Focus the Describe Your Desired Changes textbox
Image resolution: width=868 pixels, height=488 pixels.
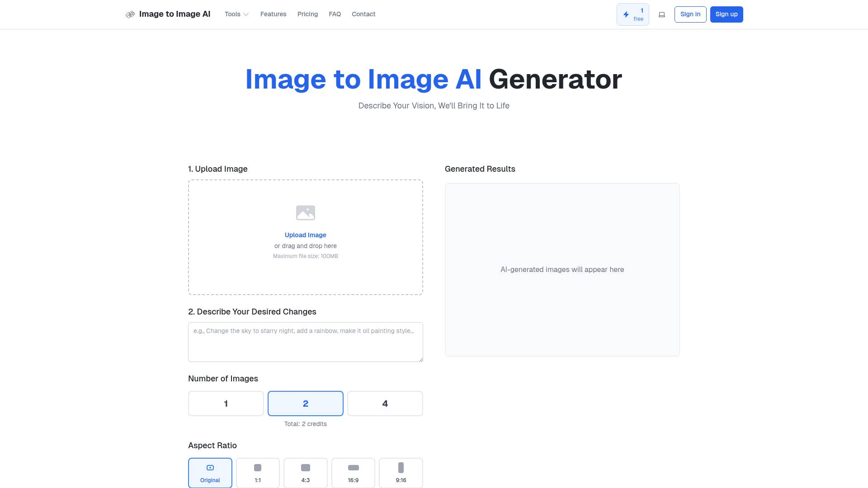306,342
